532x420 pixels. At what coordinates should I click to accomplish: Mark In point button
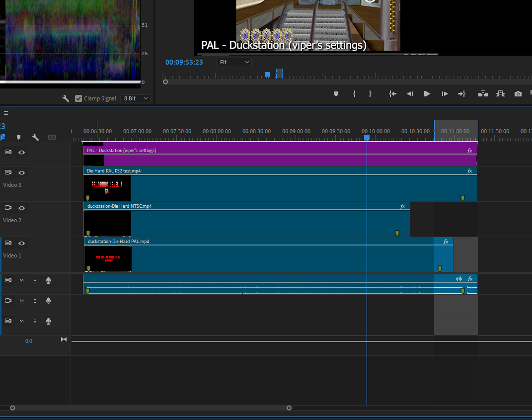tap(354, 94)
